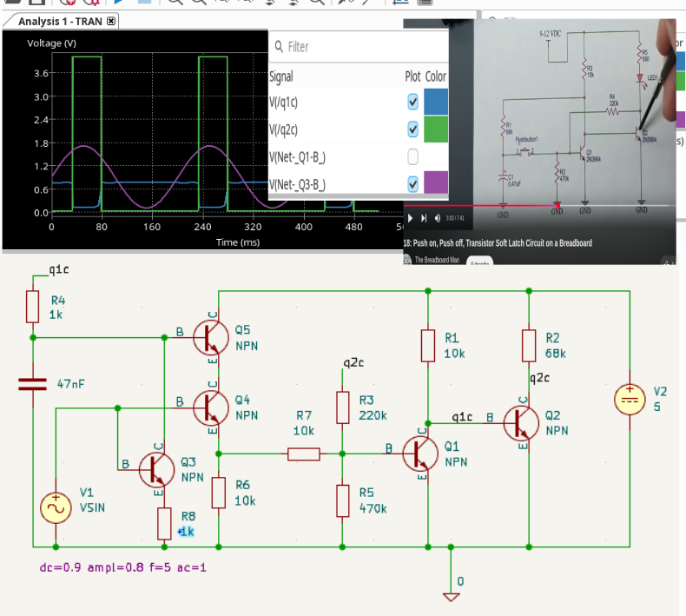The height and width of the screenshot is (616, 686).
Task: Select the ground symbol labeled 0
Action: pos(451,597)
